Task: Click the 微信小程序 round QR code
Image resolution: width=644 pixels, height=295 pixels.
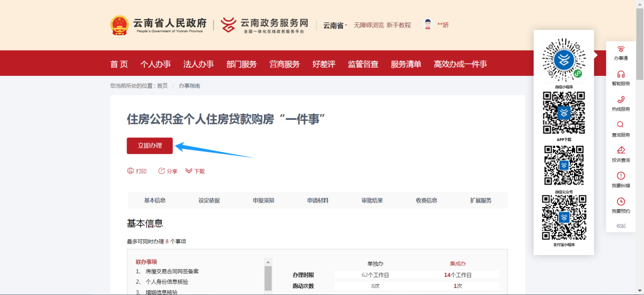Action: 564,60
